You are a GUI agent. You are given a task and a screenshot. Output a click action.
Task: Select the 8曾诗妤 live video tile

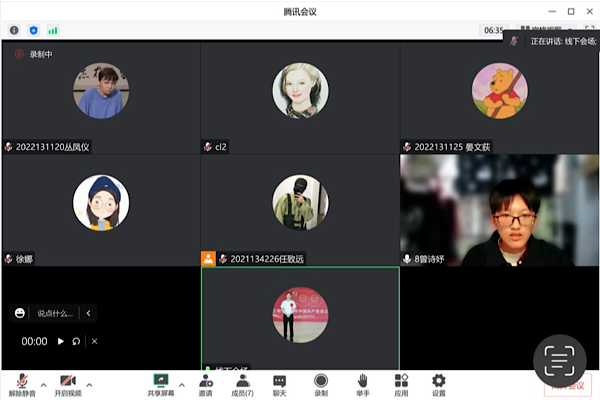pyautogui.click(x=499, y=209)
